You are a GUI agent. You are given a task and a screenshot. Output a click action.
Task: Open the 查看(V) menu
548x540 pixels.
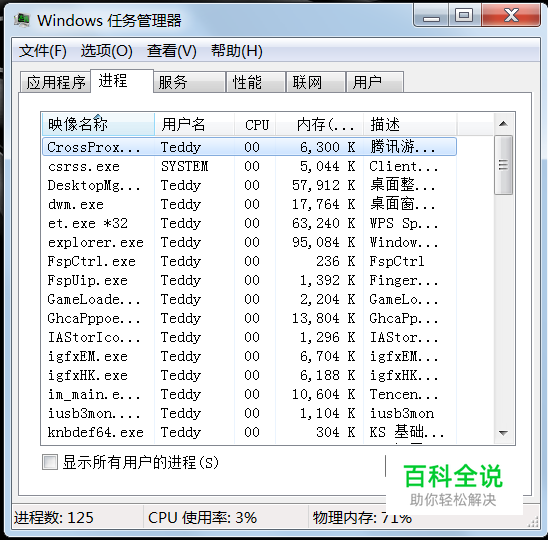tap(172, 51)
